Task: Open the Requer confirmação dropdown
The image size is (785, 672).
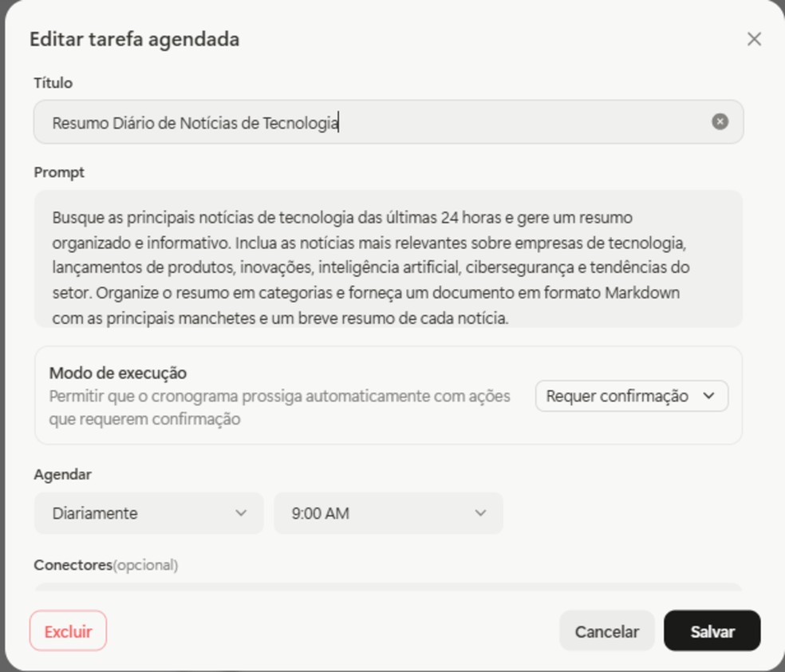Action: 631,396
